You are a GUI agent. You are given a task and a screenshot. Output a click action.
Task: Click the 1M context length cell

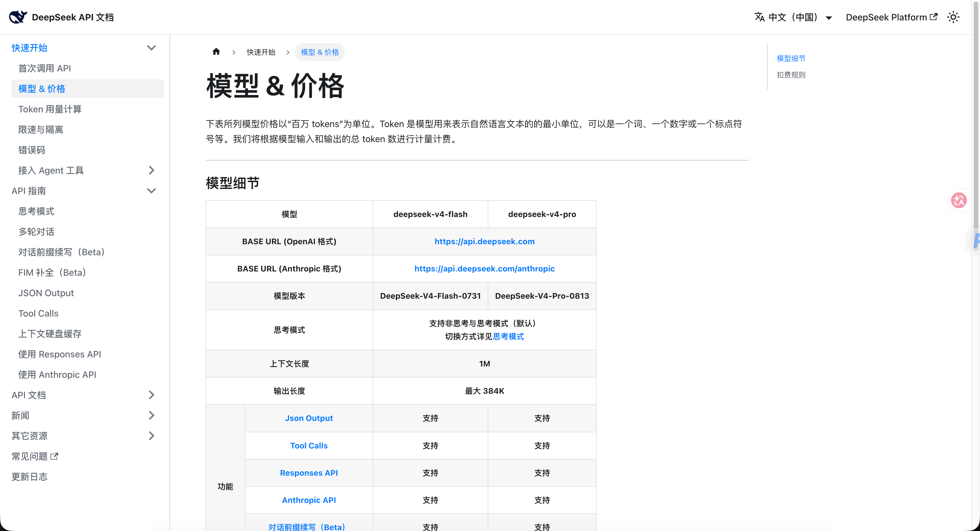tap(484, 364)
